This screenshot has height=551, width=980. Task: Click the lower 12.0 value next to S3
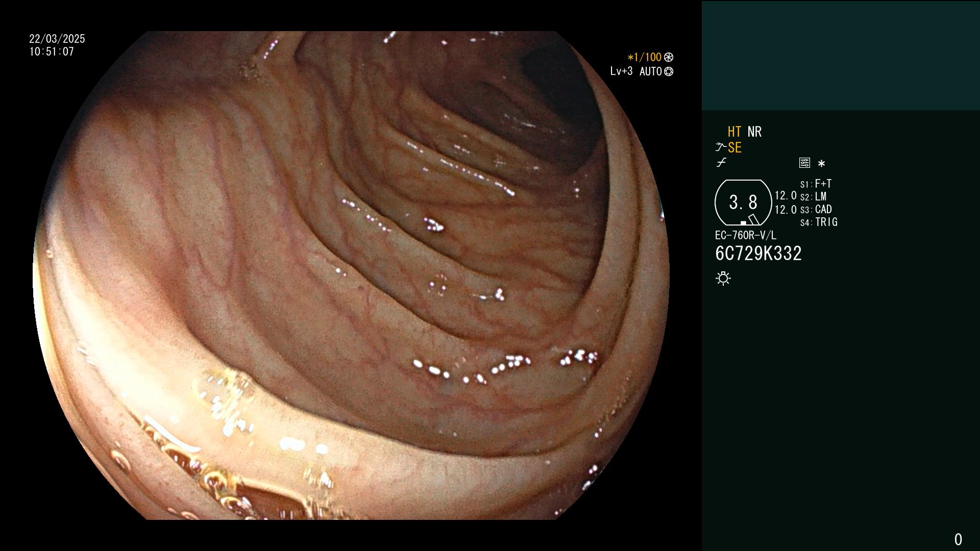(786, 210)
